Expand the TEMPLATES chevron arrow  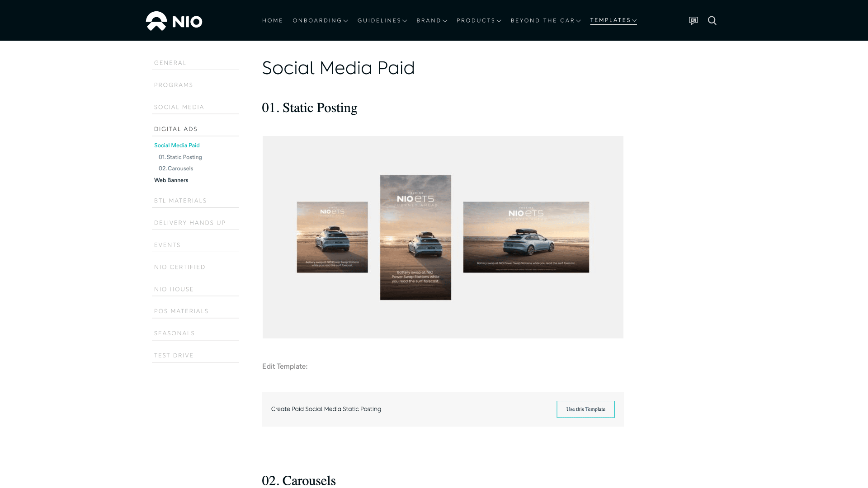634,20
